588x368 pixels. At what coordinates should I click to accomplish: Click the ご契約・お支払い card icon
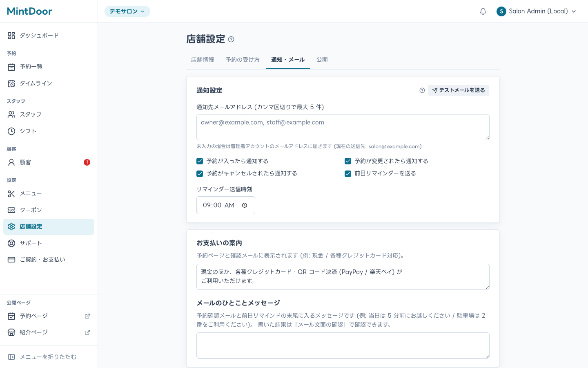tap(11, 260)
